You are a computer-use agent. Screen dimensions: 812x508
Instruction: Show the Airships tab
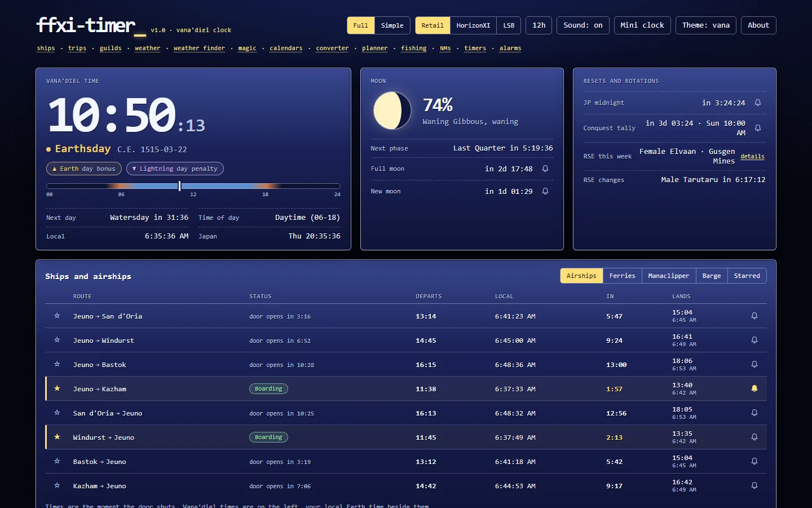[581, 276]
